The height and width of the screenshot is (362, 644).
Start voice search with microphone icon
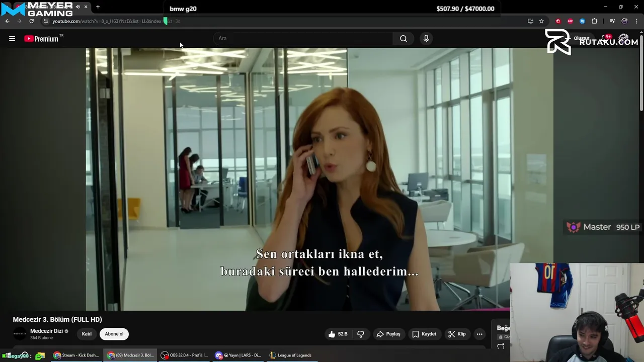[426, 39]
